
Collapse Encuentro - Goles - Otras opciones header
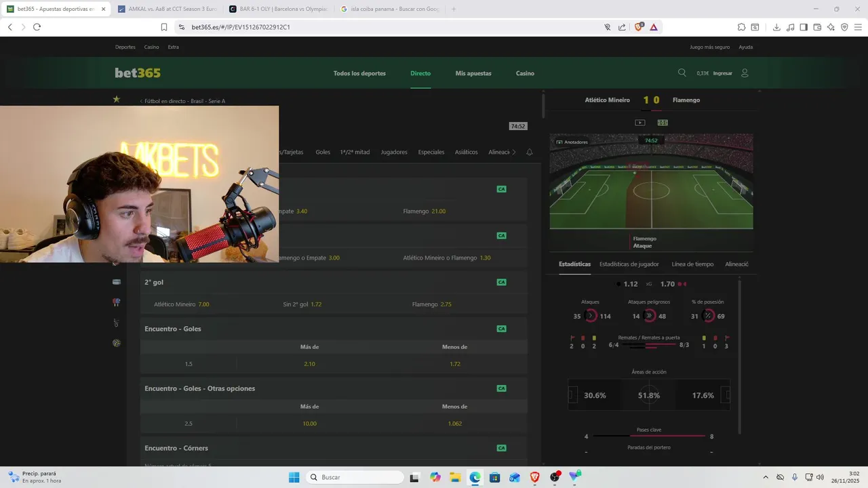[334, 388]
